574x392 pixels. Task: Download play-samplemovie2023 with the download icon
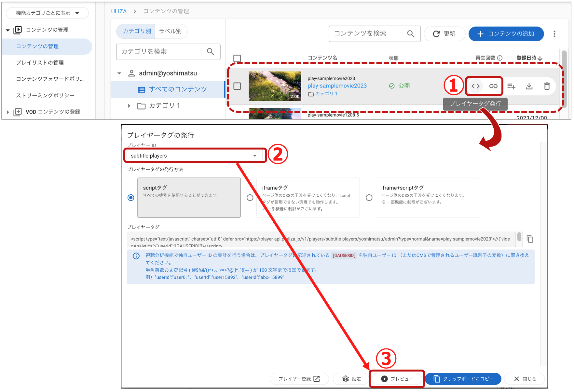(x=529, y=86)
